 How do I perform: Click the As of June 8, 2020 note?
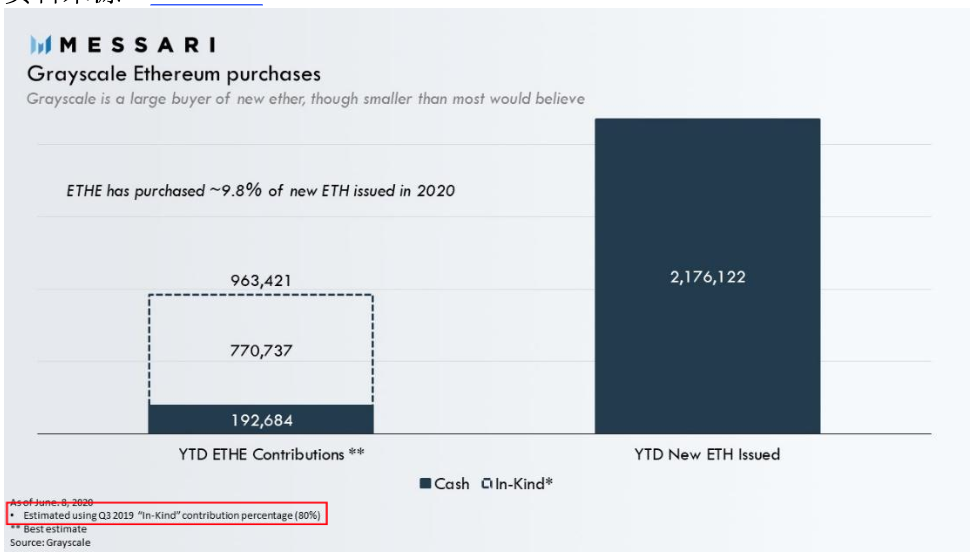click(51, 501)
